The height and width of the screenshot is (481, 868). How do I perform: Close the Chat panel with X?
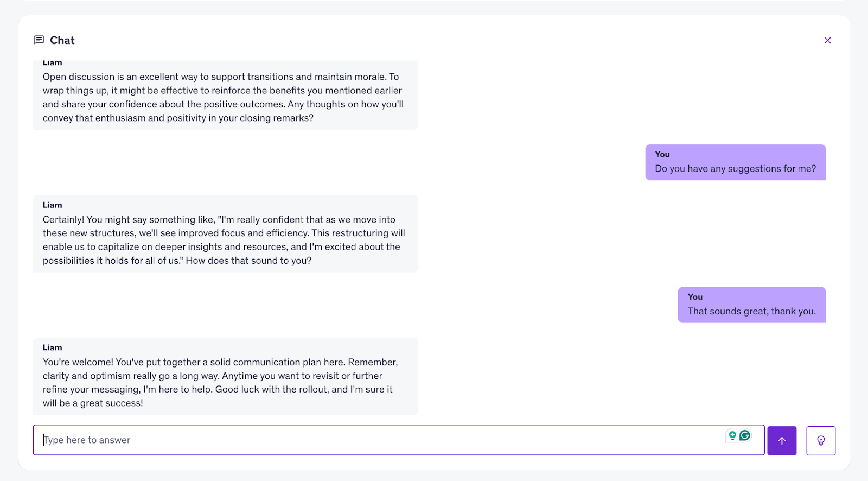point(827,40)
